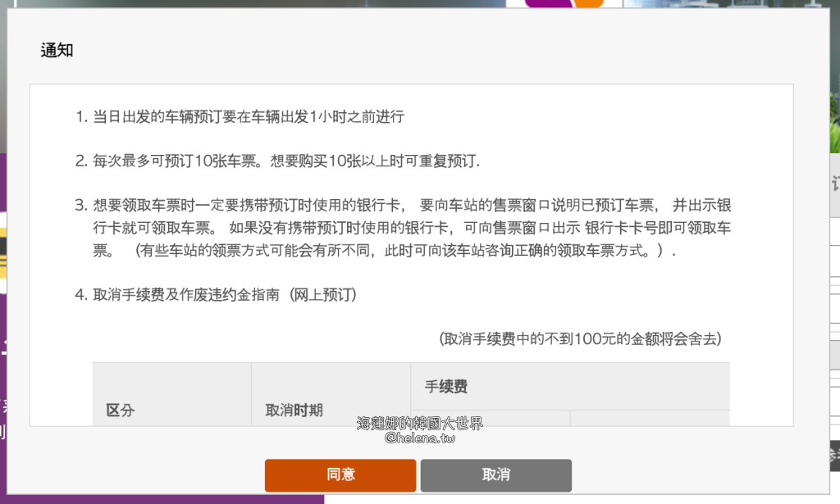Click the first line of notice item 3
Screen dimensions: 840x504
tap(412, 205)
